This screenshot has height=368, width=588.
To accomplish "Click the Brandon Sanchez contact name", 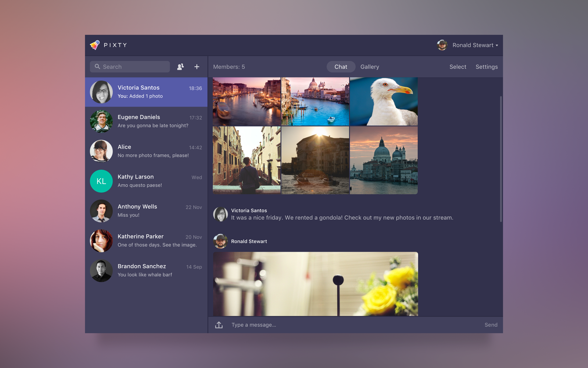I will pos(142,266).
